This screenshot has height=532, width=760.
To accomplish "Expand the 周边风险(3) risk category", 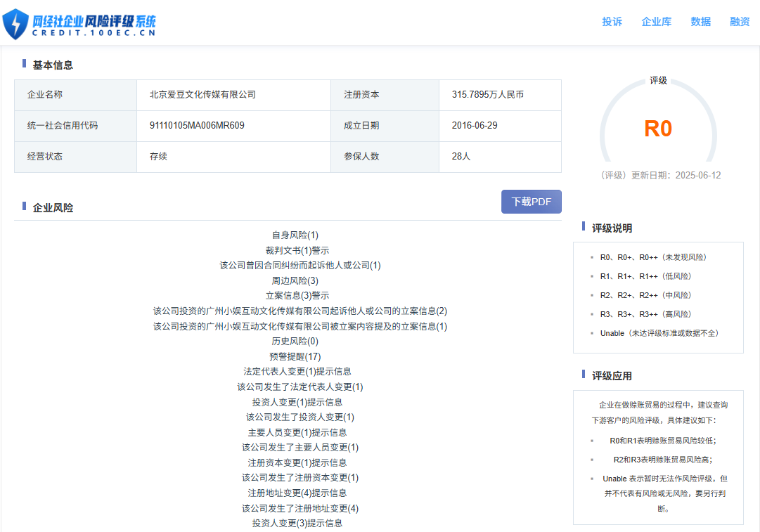I will pos(295,280).
